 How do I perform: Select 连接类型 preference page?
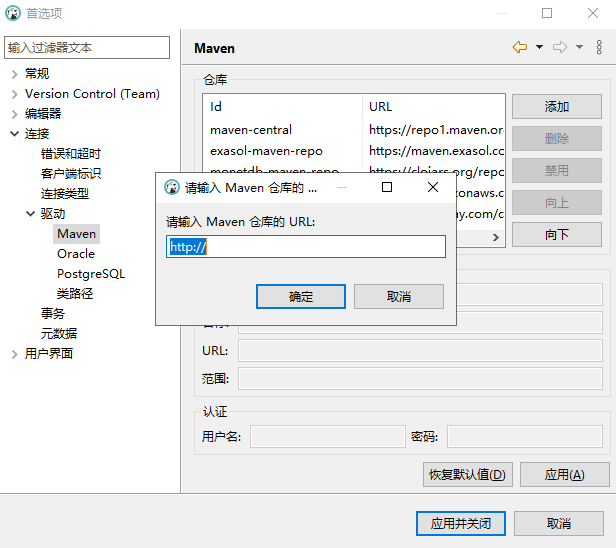(x=65, y=194)
